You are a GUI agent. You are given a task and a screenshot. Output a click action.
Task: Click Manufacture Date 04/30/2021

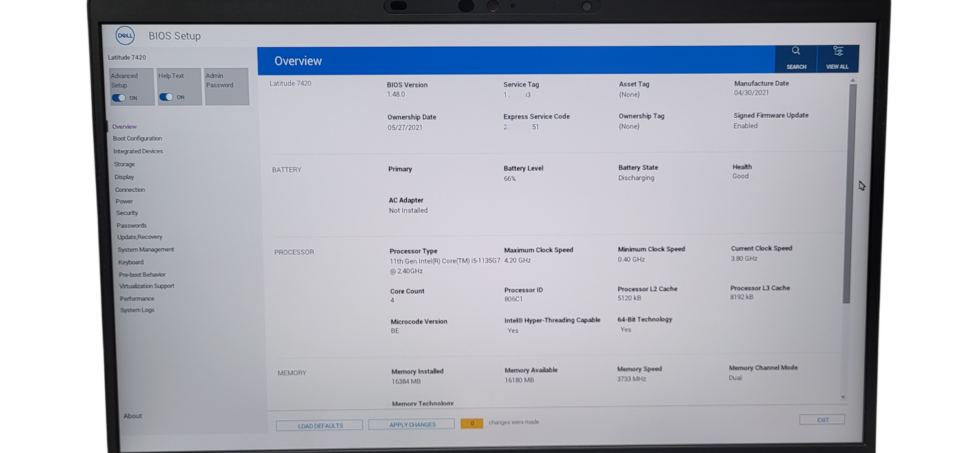point(751,93)
